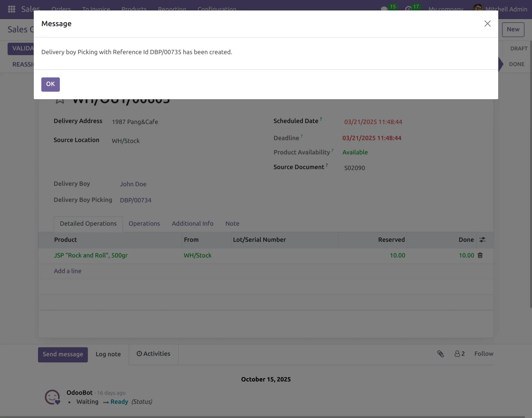Image resolution: width=532 pixels, height=418 pixels.
Task: Click the Source Document help question mark
Action: click(x=327, y=165)
